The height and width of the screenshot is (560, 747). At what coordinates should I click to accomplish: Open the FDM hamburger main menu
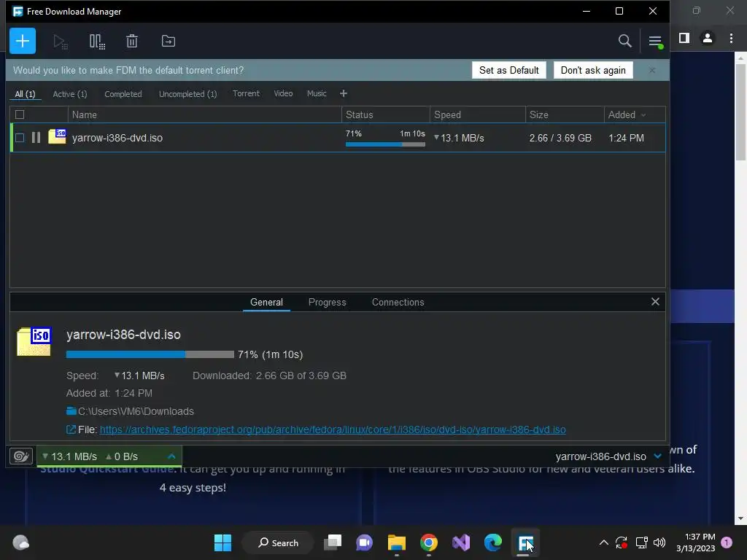click(x=656, y=42)
